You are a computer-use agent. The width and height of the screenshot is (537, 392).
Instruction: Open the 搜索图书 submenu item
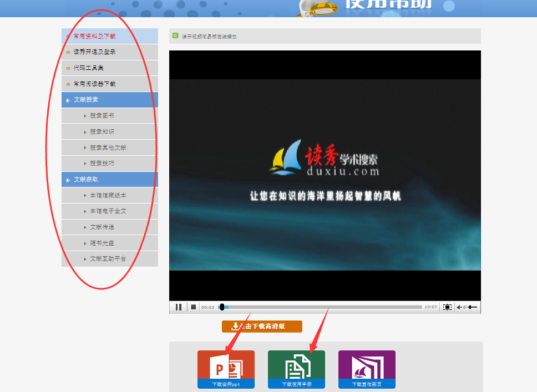[110, 116]
